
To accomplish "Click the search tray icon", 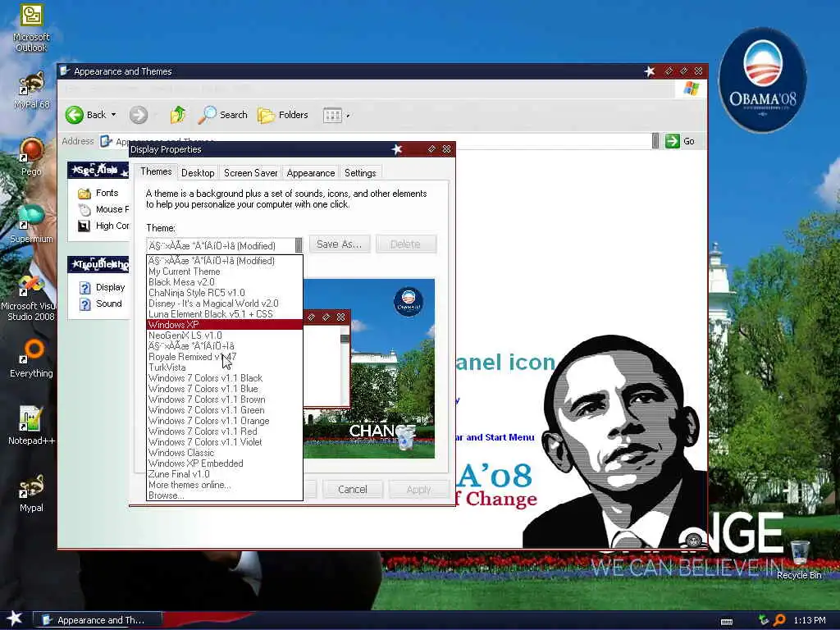I will point(780,620).
